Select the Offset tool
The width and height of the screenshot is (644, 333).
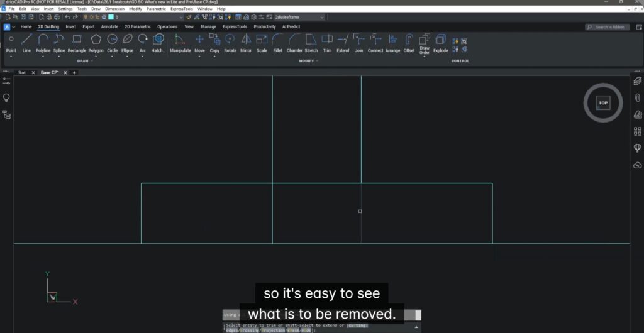pyautogui.click(x=409, y=43)
